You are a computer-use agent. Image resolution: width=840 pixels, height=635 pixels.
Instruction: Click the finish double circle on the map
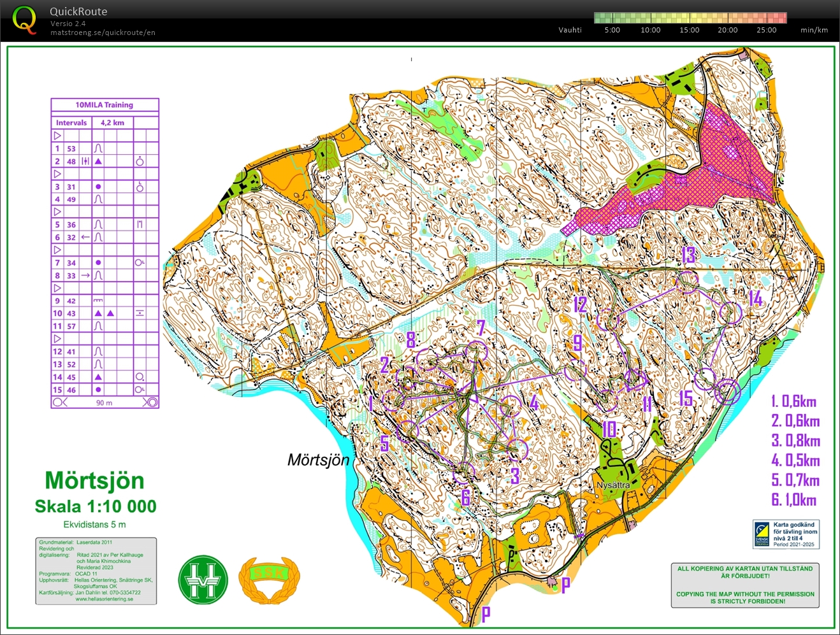click(x=727, y=392)
